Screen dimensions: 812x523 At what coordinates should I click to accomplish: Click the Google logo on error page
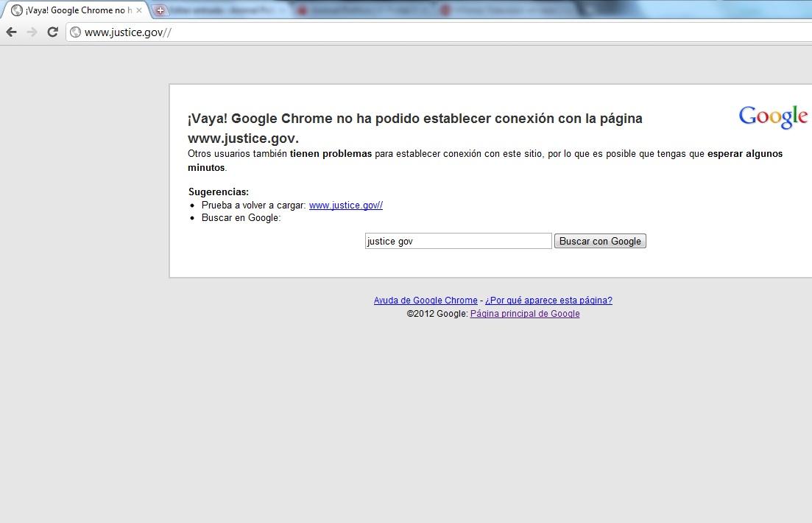[773, 116]
